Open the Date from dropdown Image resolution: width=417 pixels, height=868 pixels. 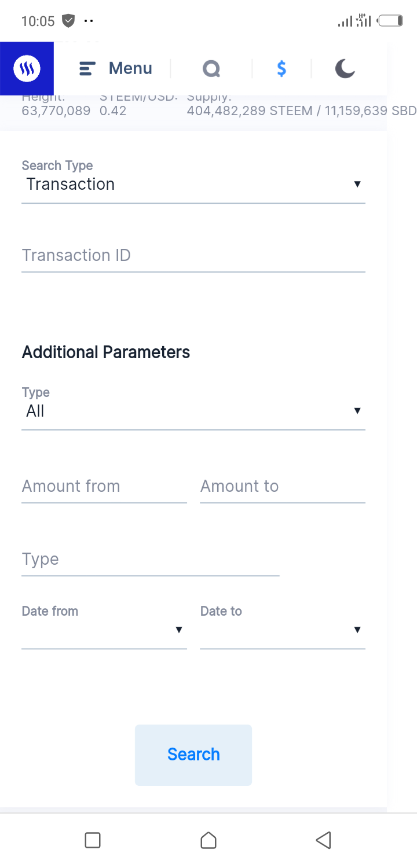(x=104, y=630)
